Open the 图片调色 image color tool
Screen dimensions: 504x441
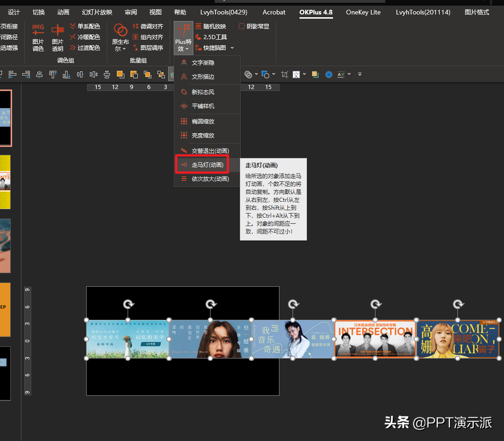click(x=38, y=38)
